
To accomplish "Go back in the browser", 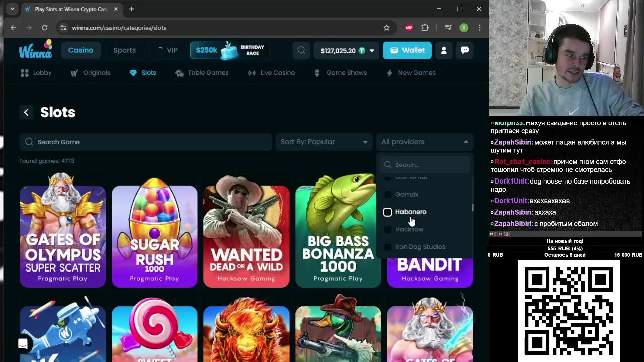I will (14, 28).
